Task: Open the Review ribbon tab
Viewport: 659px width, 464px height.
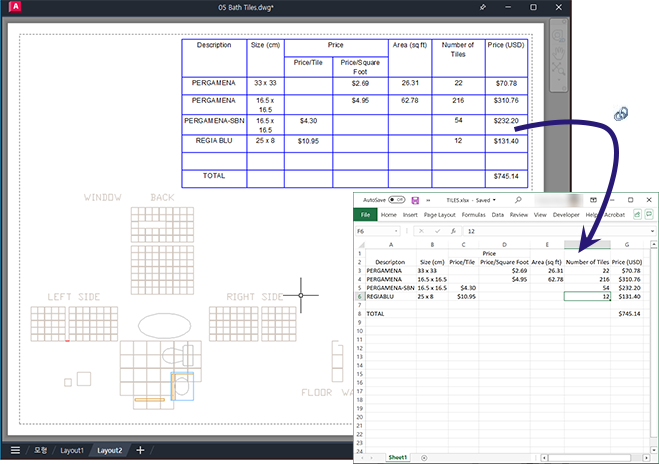Action: [519, 215]
